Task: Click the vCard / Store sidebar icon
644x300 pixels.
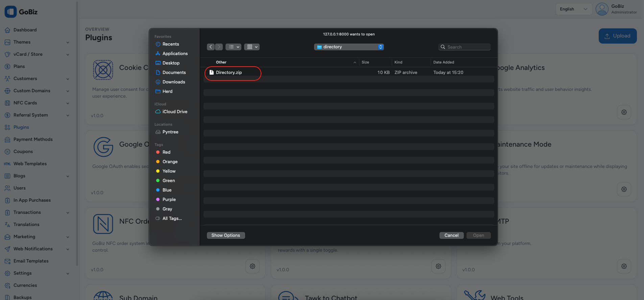Action: (7, 54)
